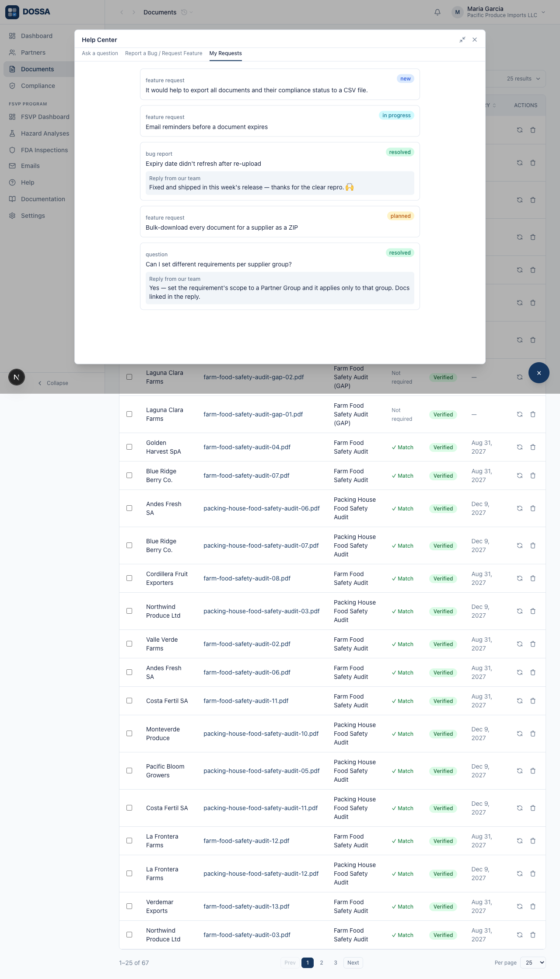Open Maria Garcia account menu
560x979 pixels.
pos(499,12)
